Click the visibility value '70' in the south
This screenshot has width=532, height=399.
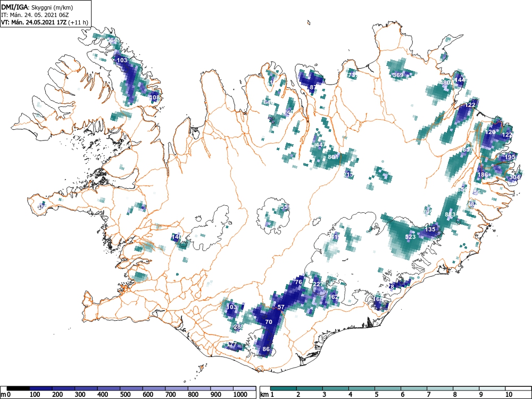pyautogui.click(x=269, y=322)
